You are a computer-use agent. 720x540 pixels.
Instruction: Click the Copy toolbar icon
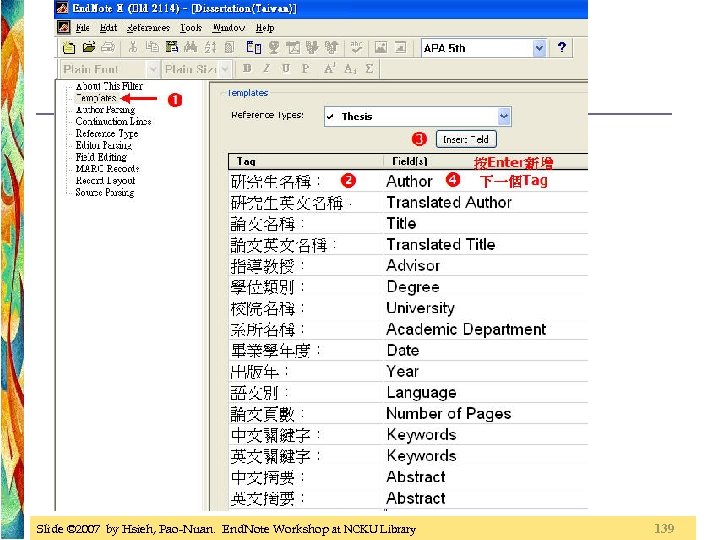click(x=152, y=47)
